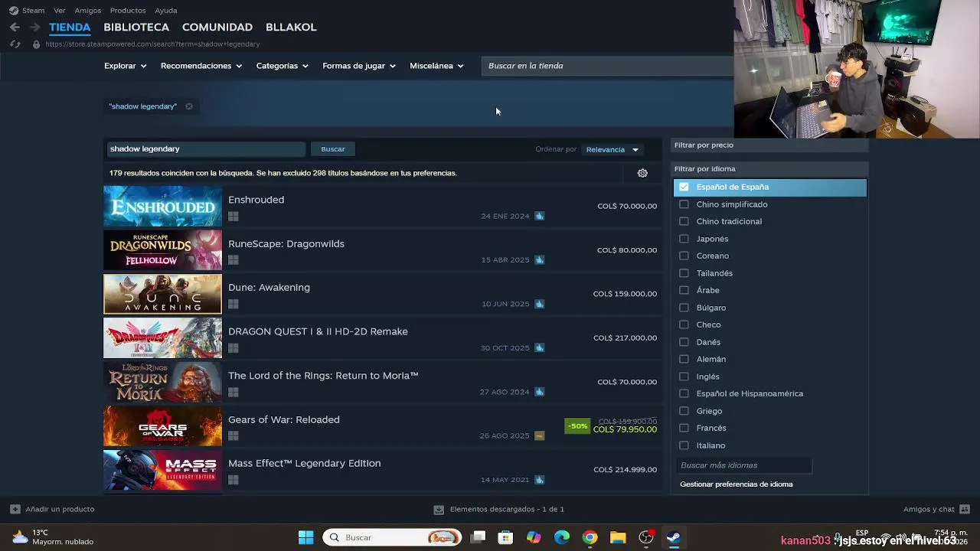The height and width of the screenshot is (551, 980).
Task: Open Google Chrome from the taskbar
Action: [590, 537]
